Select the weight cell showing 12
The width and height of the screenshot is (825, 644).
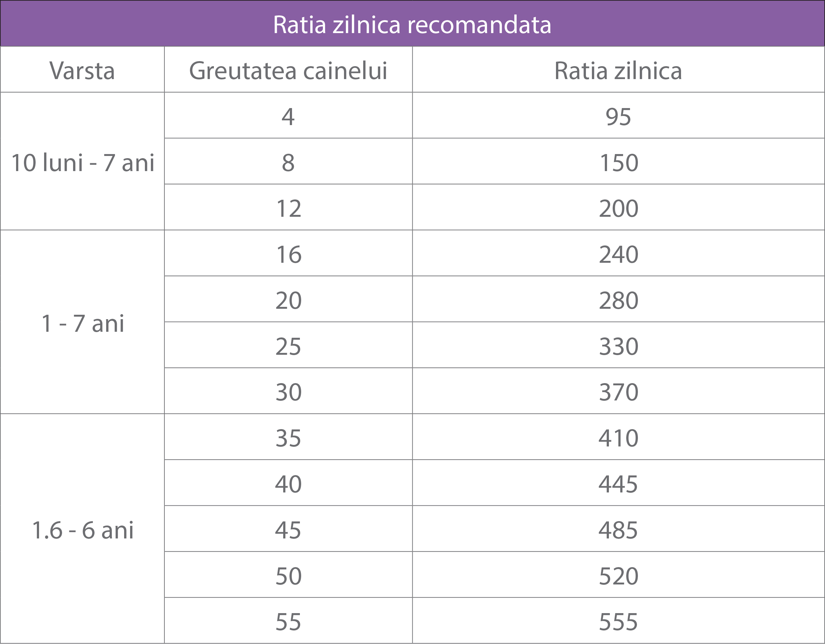pyautogui.click(x=288, y=207)
